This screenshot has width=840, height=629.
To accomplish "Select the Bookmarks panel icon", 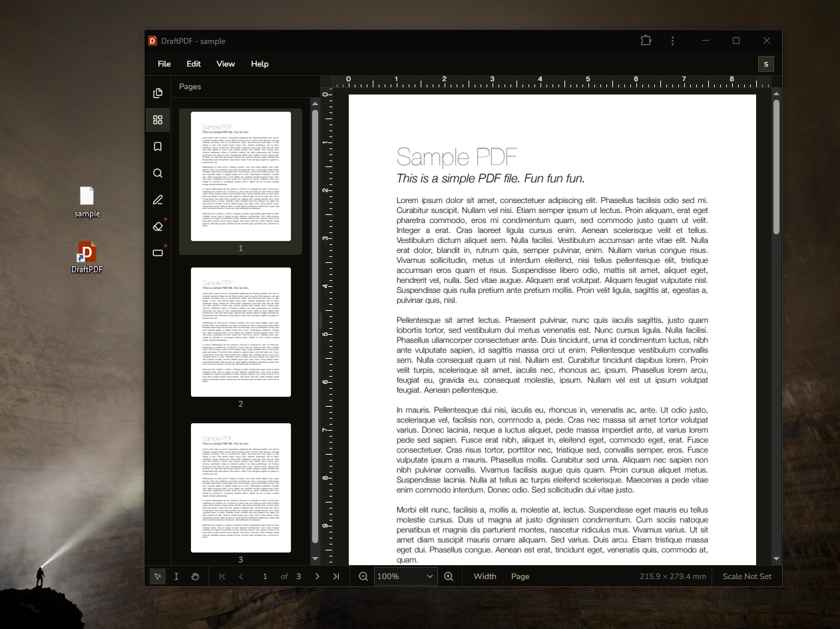I will pyautogui.click(x=158, y=146).
